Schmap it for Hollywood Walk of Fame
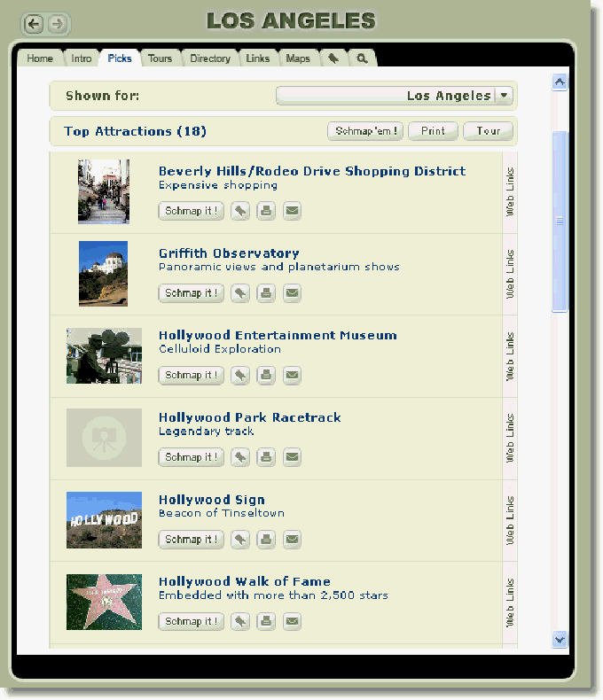 [x=192, y=621]
